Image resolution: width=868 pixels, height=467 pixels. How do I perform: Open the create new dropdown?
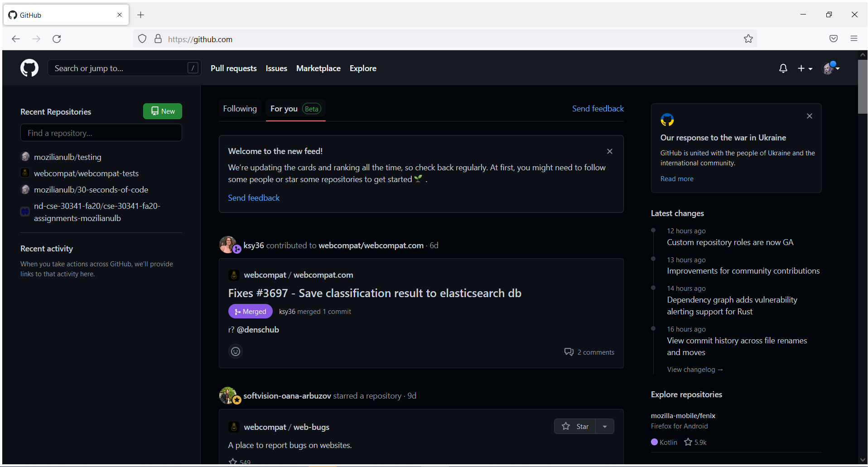(x=805, y=68)
